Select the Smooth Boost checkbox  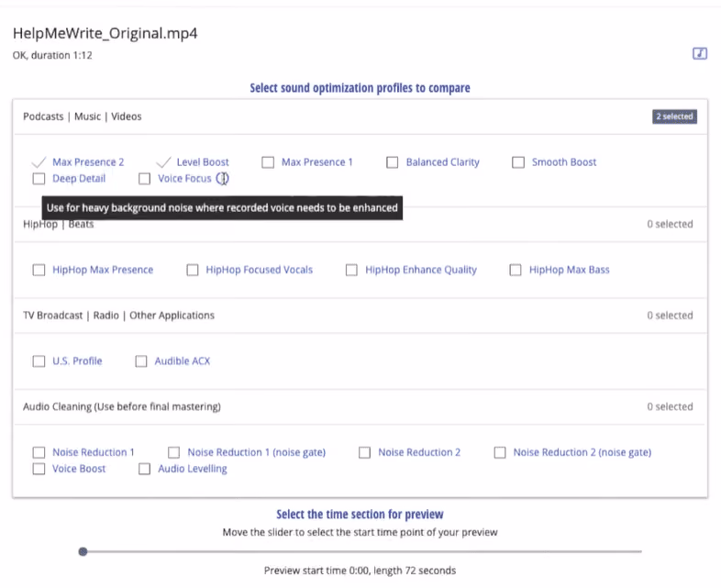point(518,162)
